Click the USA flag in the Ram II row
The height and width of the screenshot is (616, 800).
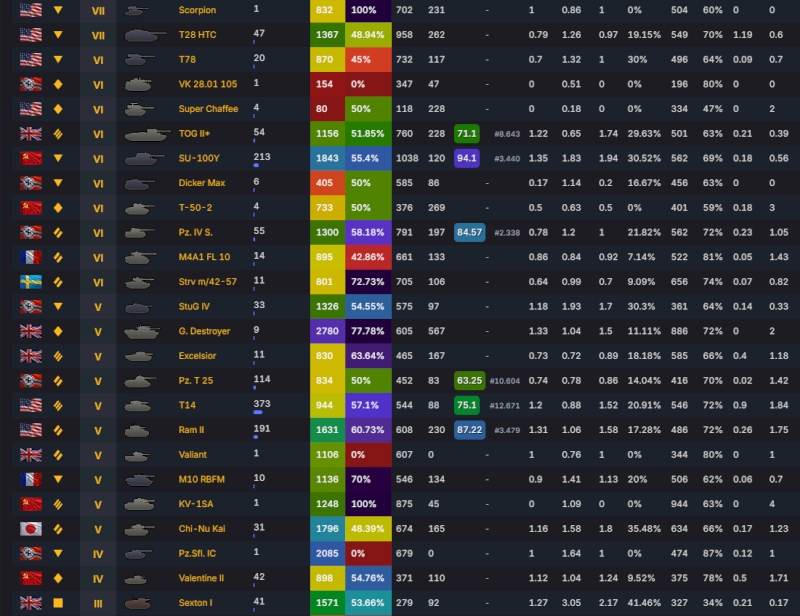point(31,430)
